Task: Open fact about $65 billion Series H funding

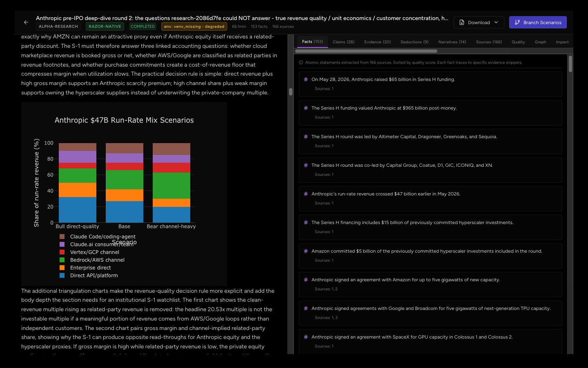Action: pyautogui.click(x=430, y=84)
